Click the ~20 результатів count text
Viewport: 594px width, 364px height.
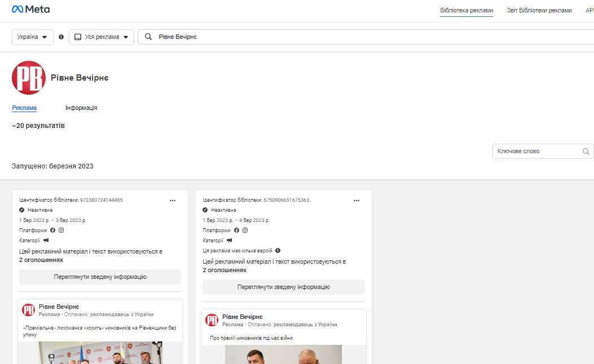[x=38, y=126]
